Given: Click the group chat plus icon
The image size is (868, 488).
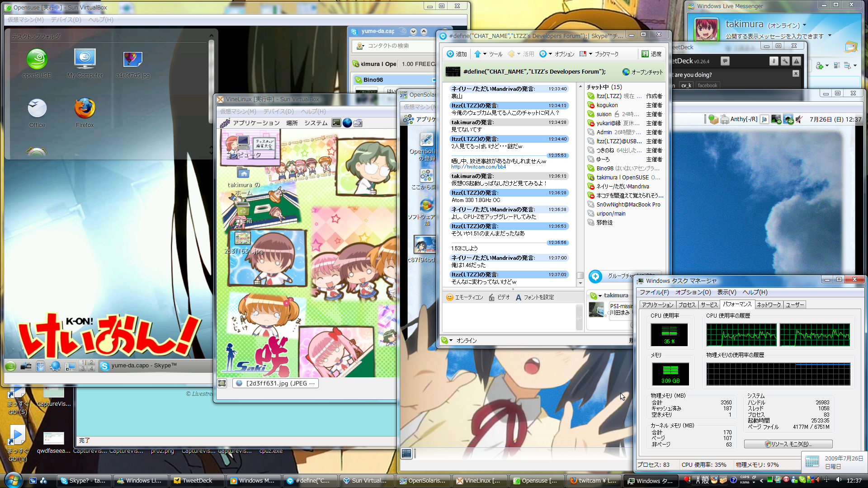Looking at the screenshot, I should (595, 276).
